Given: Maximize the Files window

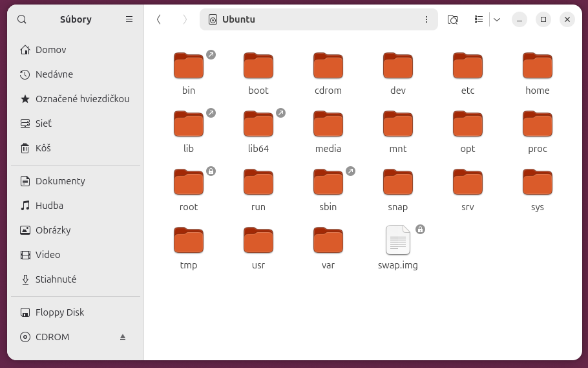Looking at the screenshot, I should point(543,19).
